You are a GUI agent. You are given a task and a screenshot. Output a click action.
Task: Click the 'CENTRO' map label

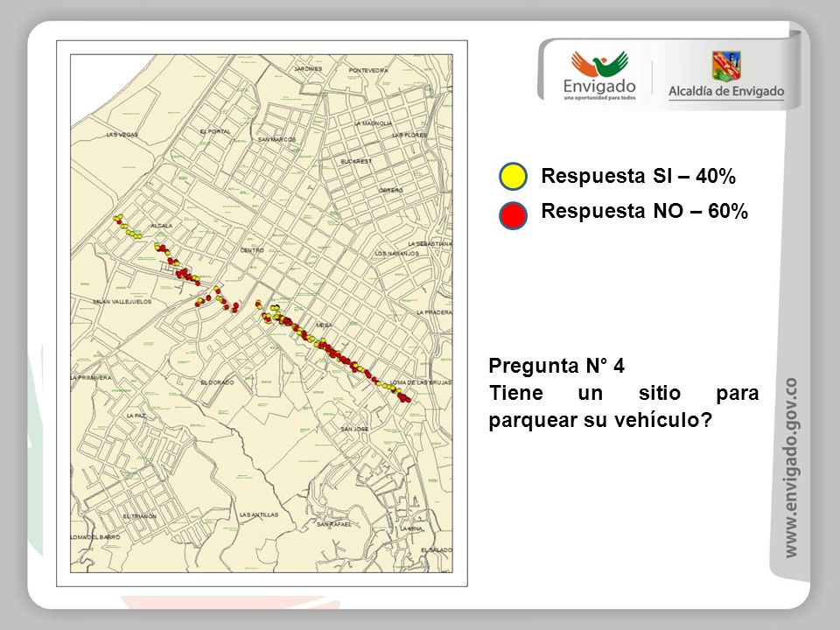(252, 250)
